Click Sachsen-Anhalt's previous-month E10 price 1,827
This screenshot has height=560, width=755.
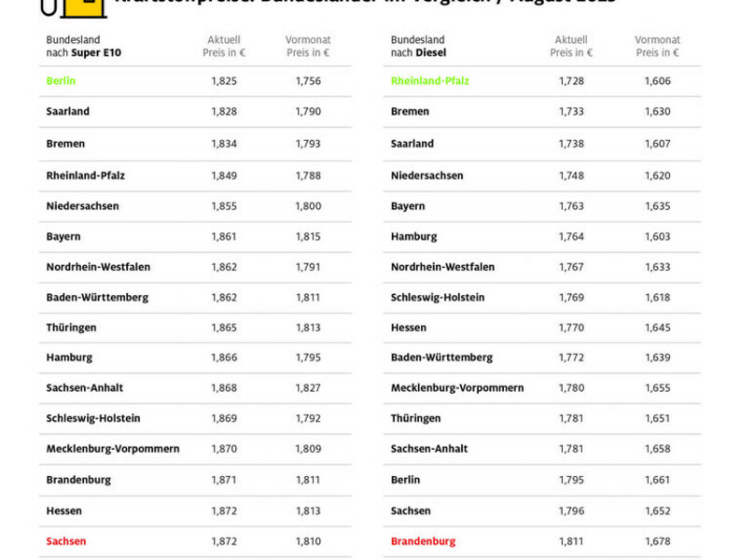pyautogui.click(x=308, y=388)
